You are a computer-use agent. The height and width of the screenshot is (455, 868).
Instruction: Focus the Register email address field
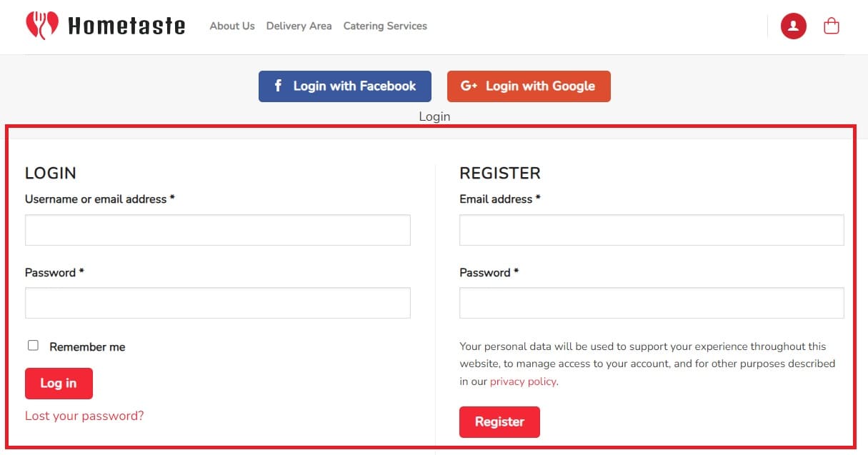pyautogui.click(x=652, y=230)
